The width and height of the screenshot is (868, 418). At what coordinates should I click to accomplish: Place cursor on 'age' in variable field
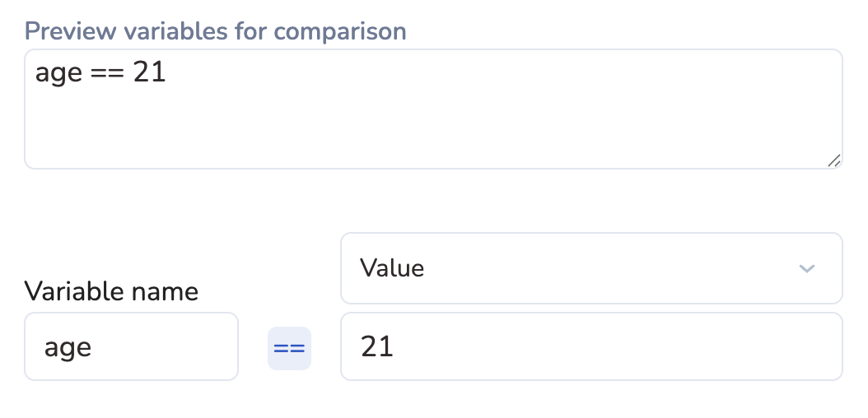(68, 347)
